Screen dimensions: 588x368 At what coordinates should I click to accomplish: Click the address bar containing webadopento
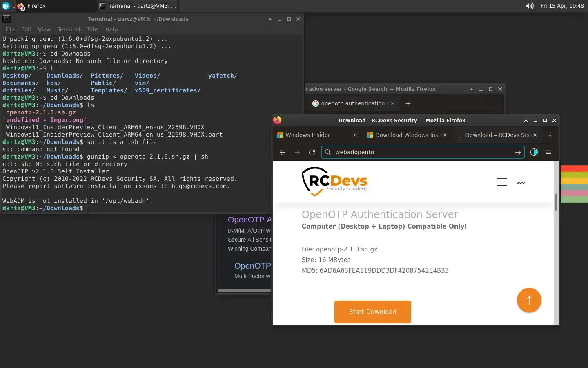click(x=423, y=152)
